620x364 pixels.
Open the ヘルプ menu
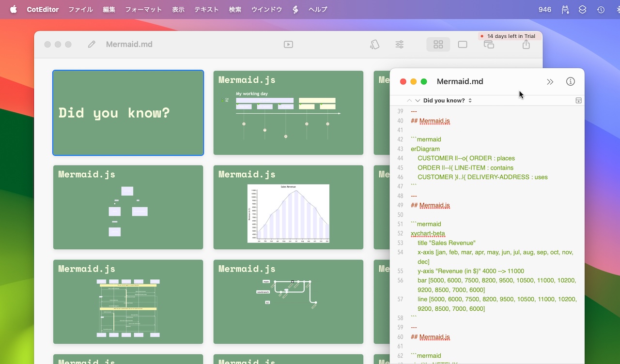pyautogui.click(x=318, y=9)
